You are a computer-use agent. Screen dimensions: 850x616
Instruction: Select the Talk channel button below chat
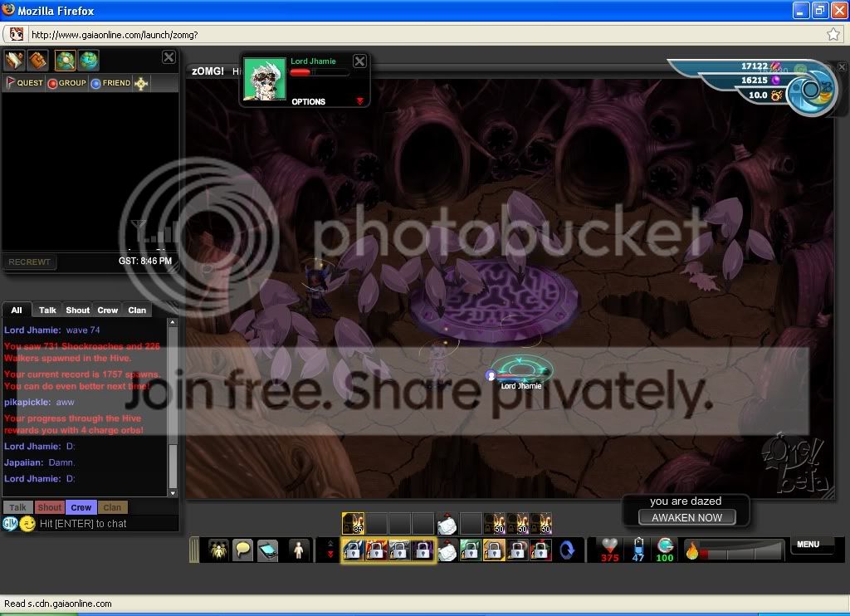[x=18, y=507]
